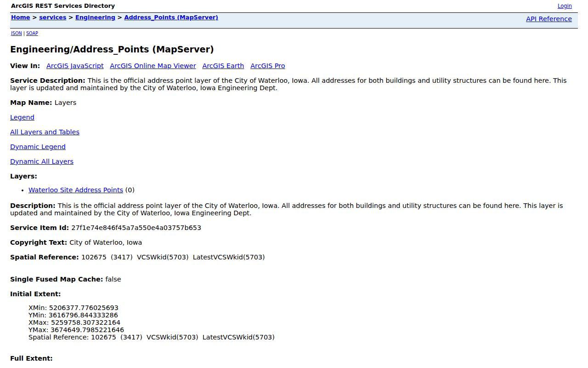588x368 pixels.
Task: Click the Single Fused Map Cache value false
Action: (x=113, y=279)
